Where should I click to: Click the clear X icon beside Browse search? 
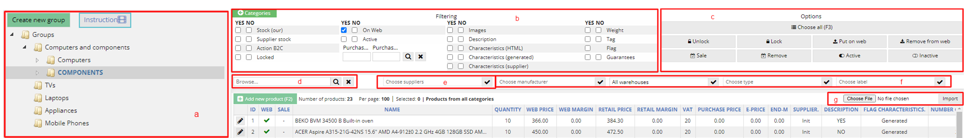point(348,82)
